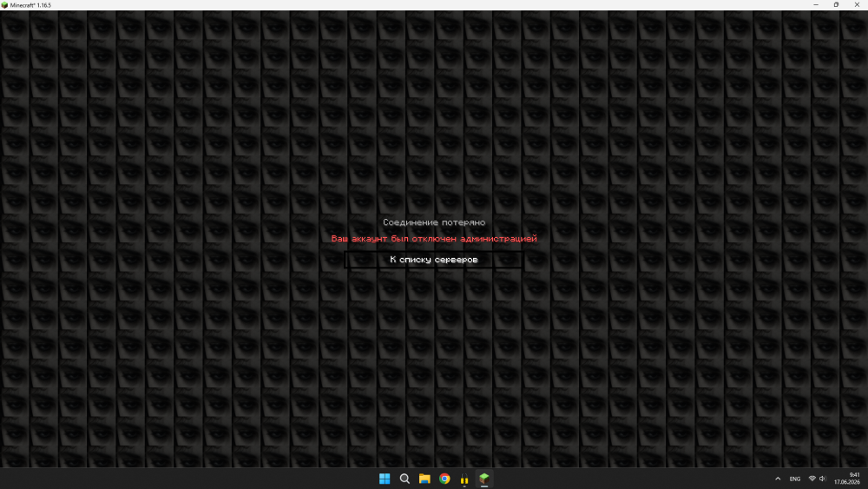The width and height of the screenshot is (868, 489).
Task: Expand the hidden system tray icons chevron
Action: [x=778, y=479]
